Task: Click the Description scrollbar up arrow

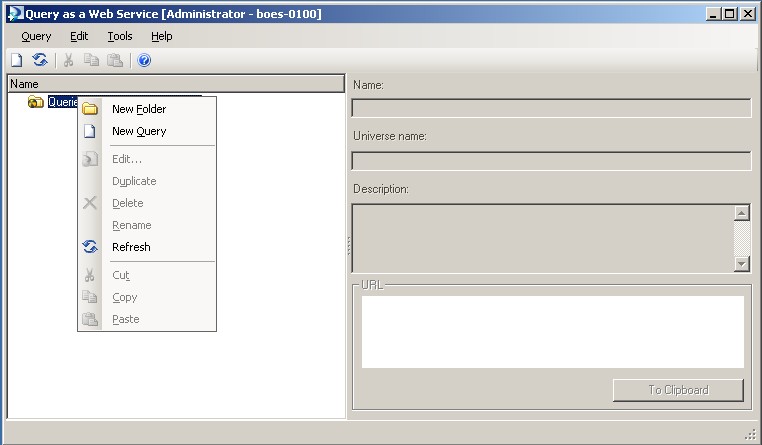Action: click(742, 213)
